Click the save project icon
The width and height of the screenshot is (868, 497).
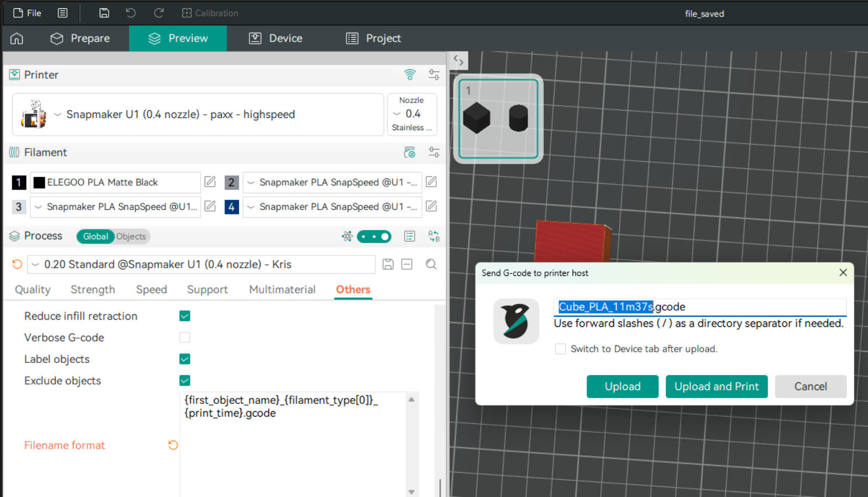click(x=104, y=13)
